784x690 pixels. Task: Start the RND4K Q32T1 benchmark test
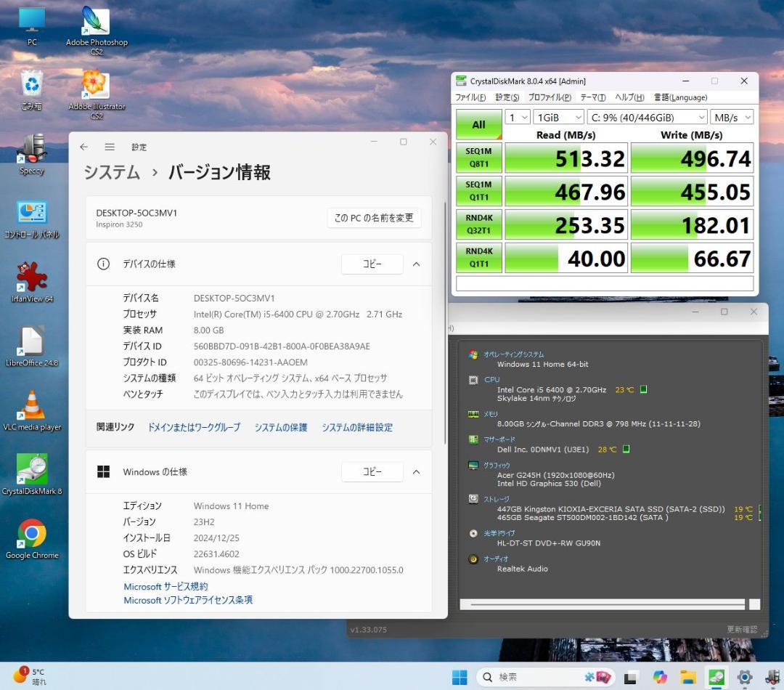coord(478,224)
